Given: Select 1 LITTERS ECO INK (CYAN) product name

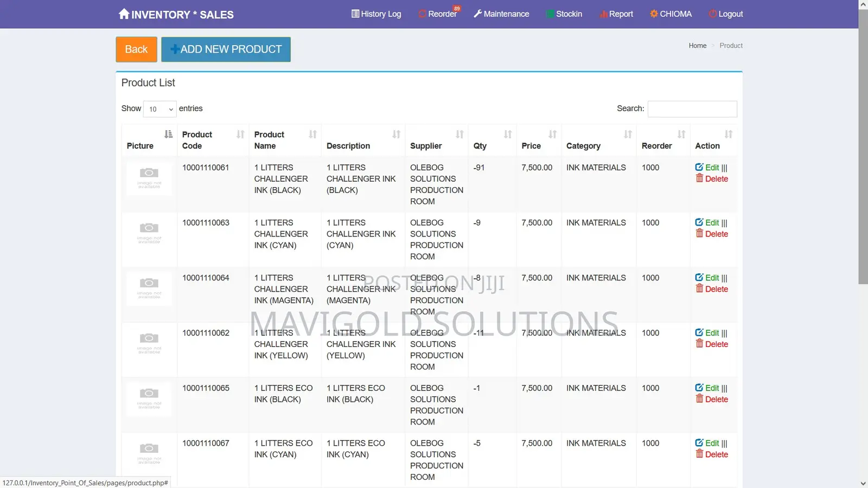Looking at the screenshot, I should [x=283, y=449].
